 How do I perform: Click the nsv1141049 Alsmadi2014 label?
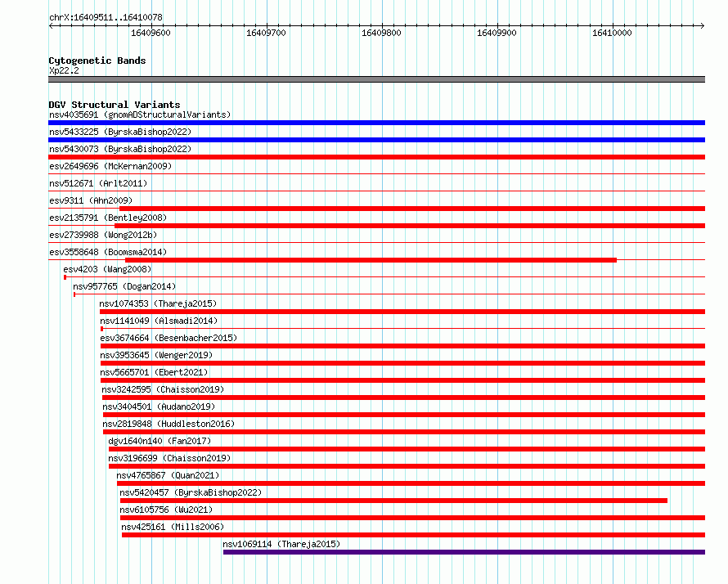(x=159, y=321)
